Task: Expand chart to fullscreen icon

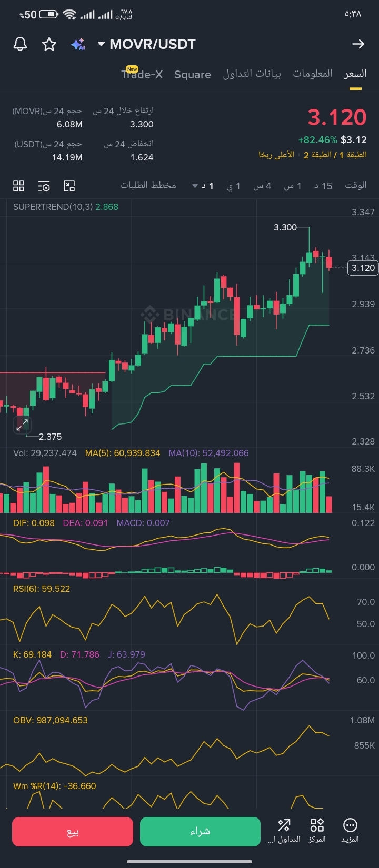Action: click(x=22, y=425)
